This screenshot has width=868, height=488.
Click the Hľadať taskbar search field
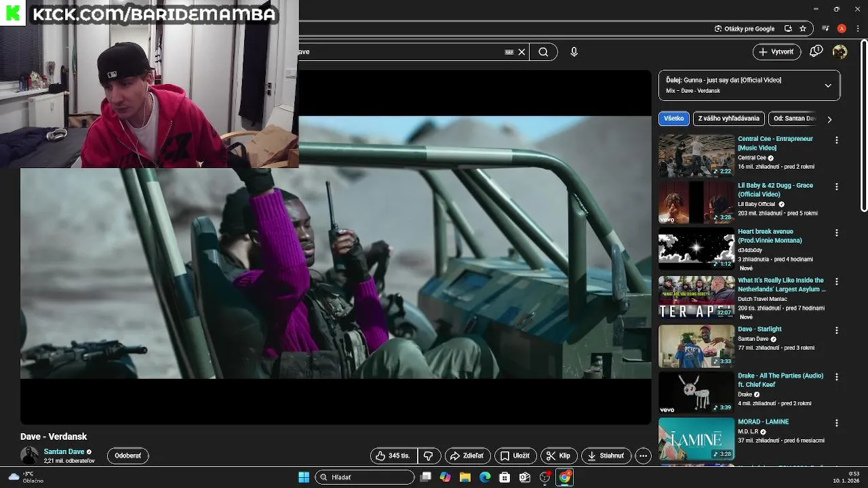point(365,477)
